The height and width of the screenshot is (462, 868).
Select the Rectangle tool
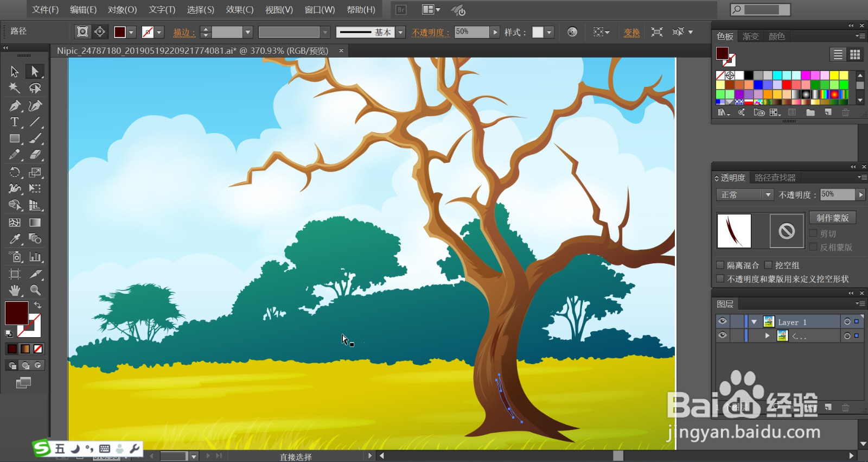15,139
